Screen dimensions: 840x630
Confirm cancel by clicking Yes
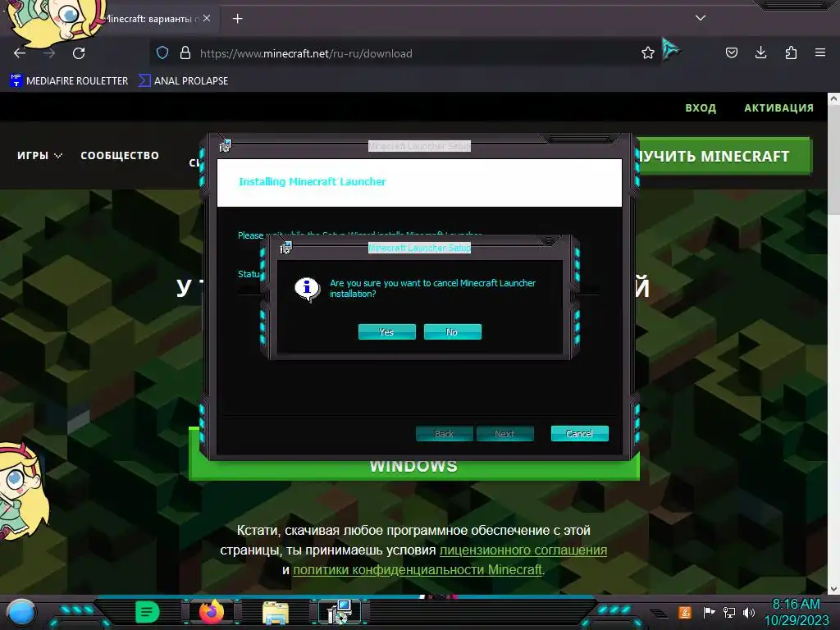pos(387,331)
